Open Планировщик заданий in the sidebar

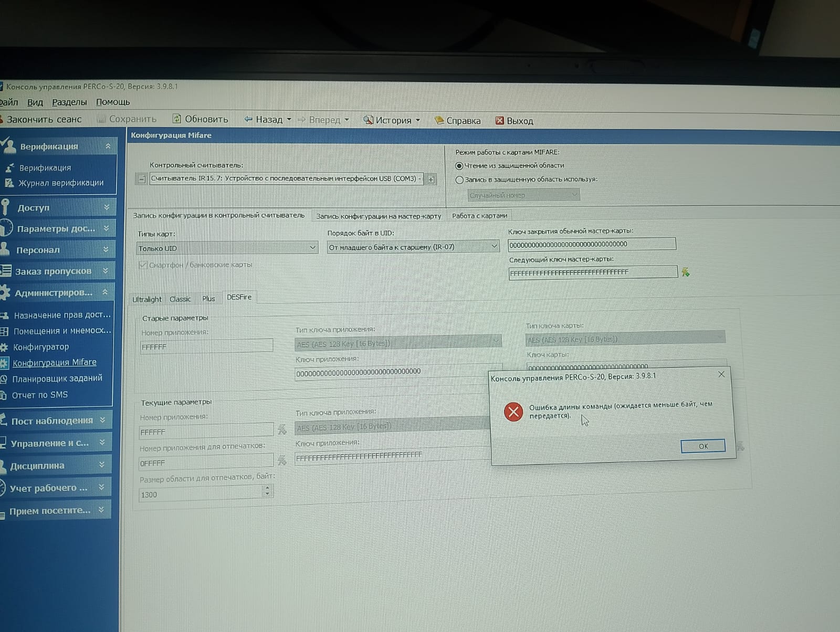[x=58, y=378]
